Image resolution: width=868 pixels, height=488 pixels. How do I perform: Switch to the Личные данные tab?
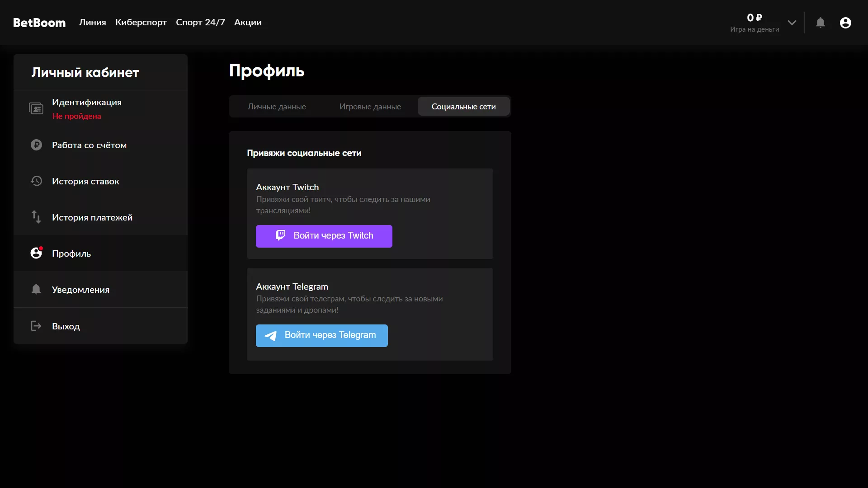(277, 107)
